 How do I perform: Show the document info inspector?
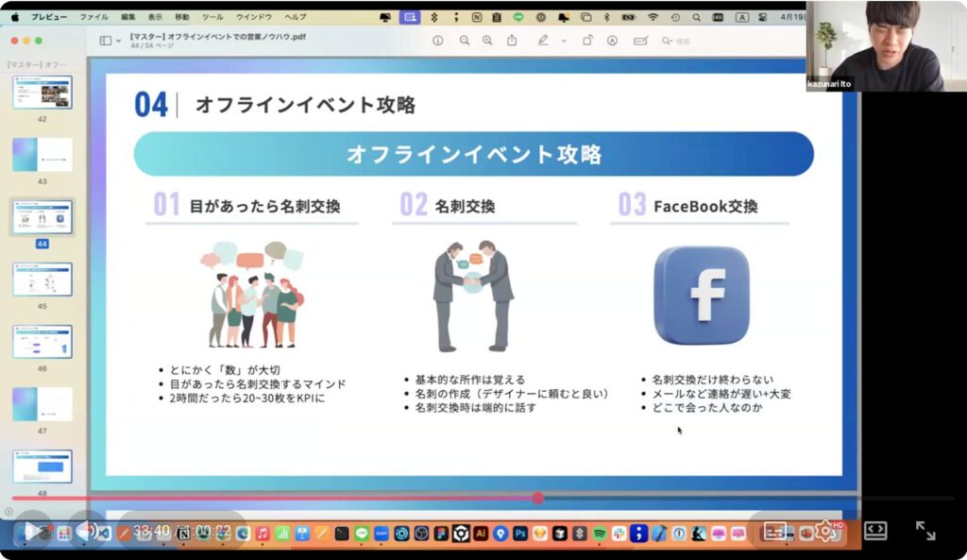tap(437, 41)
